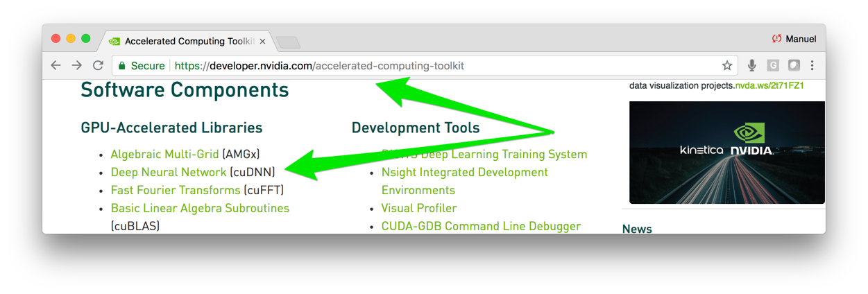Click the Software Components heading
The width and height of the screenshot is (868, 294).
pyautogui.click(x=185, y=90)
